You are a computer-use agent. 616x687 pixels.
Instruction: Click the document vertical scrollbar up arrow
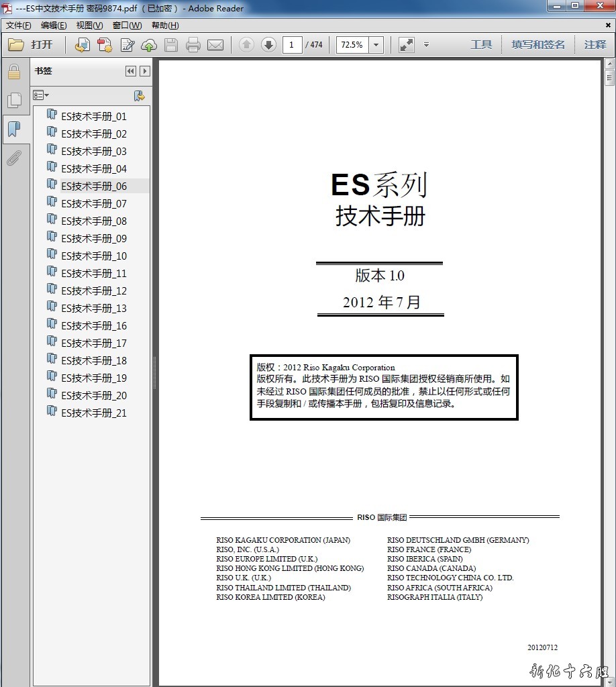[609, 64]
